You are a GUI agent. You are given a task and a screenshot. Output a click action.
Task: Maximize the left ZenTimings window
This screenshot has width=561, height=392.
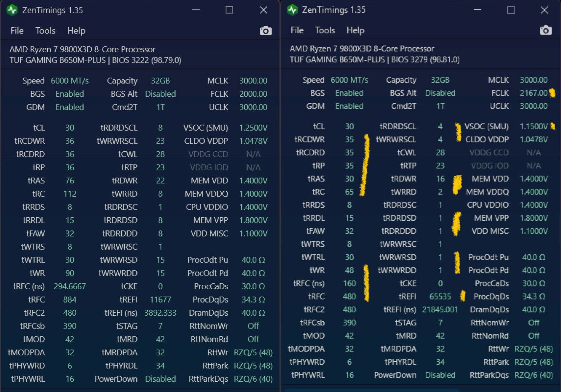(x=229, y=10)
